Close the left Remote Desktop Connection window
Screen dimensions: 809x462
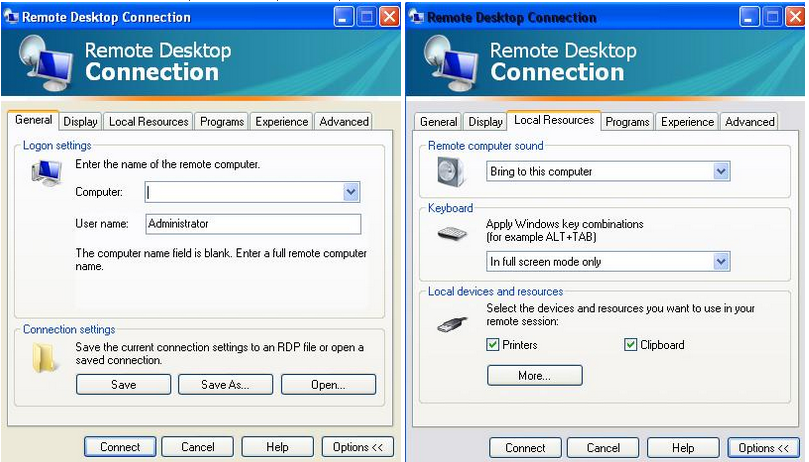(390, 18)
